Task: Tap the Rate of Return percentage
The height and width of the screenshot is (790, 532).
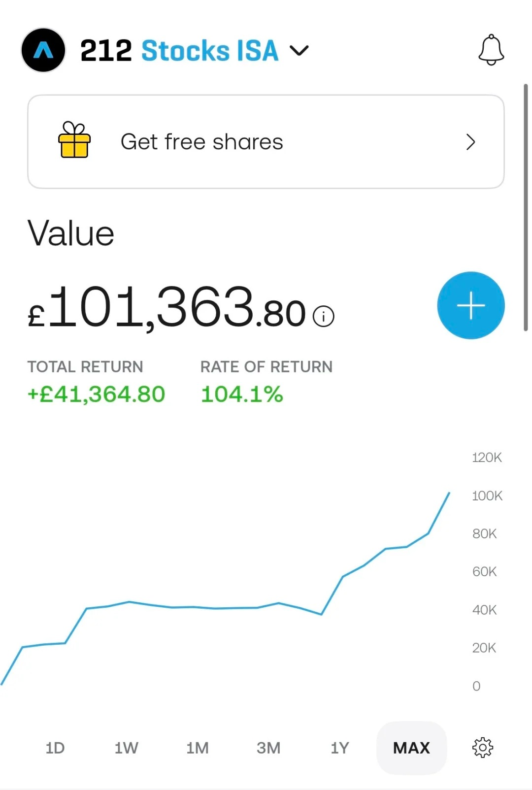Action: 242,395
